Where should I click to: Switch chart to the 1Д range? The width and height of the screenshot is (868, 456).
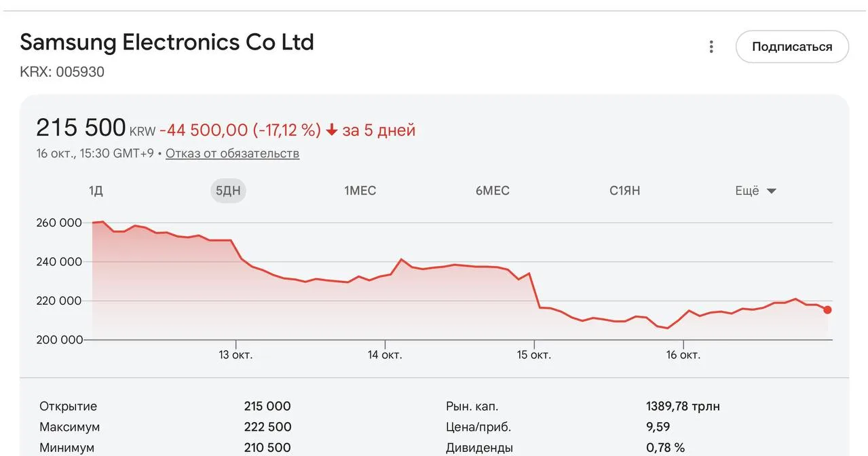pyautogui.click(x=96, y=191)
